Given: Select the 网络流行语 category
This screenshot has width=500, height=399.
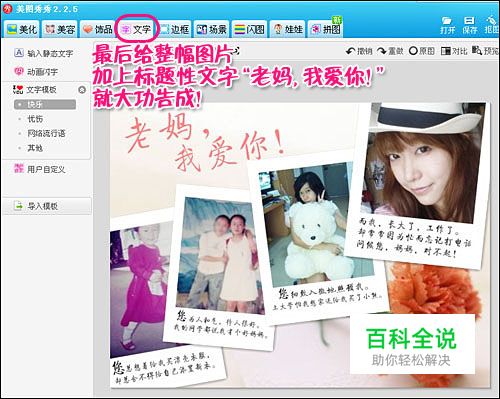Looking at the screenshot, I should 46,134.
